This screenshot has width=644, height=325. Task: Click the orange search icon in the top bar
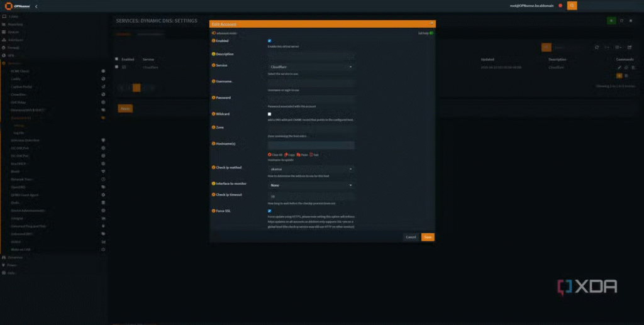point(572,6)
